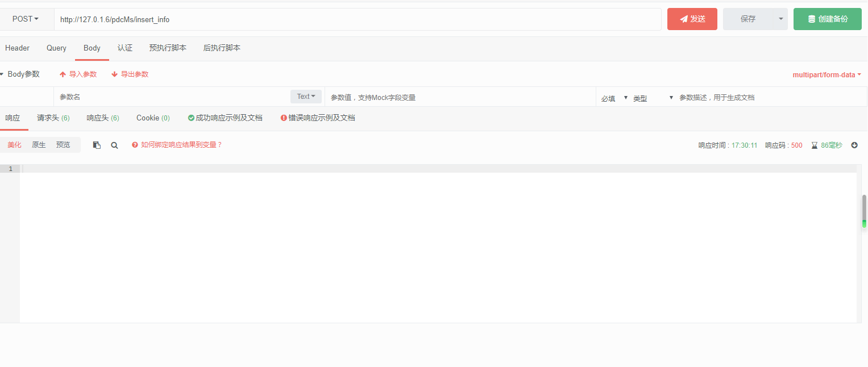Image resolution: width=868 pixels, height=367 pixels.
Task: Click the response code 500 value
Action: click(796, 145)
